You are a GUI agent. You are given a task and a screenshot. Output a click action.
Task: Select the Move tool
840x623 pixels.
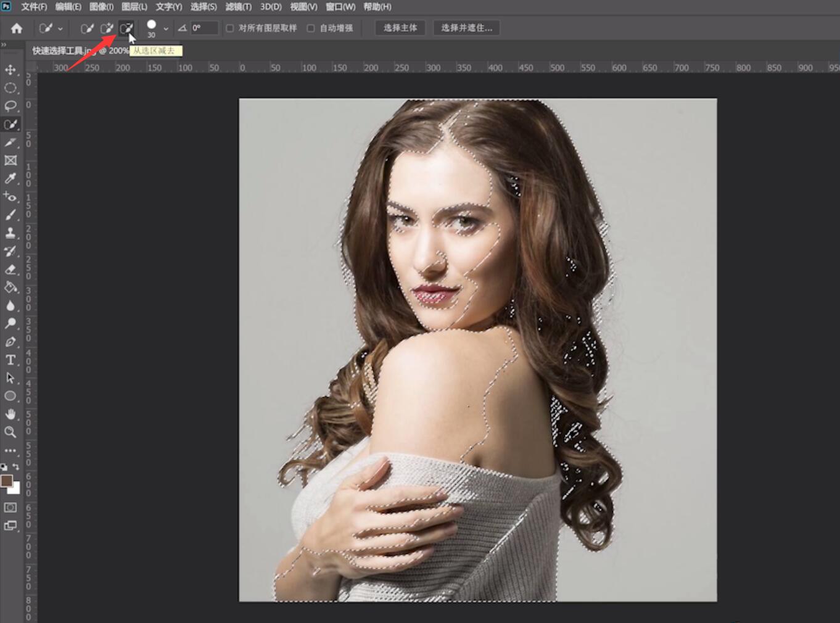coord(10,70)
